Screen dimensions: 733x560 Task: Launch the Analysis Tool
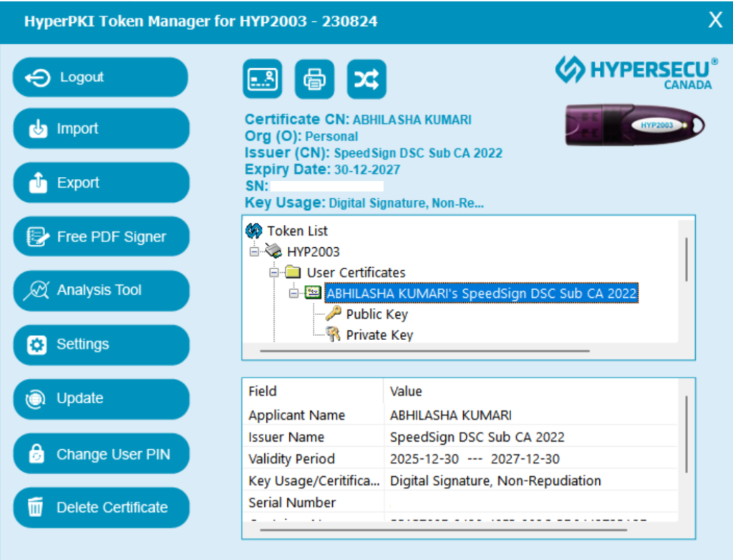pyautogui.click(x=101, y=290)
